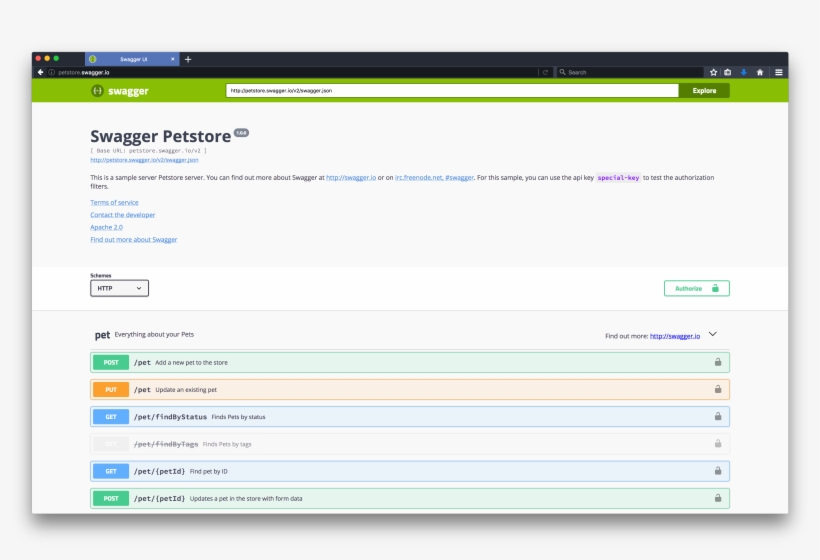
Task: Click the browser downloads arrow icon
Action: pos(744,72)
